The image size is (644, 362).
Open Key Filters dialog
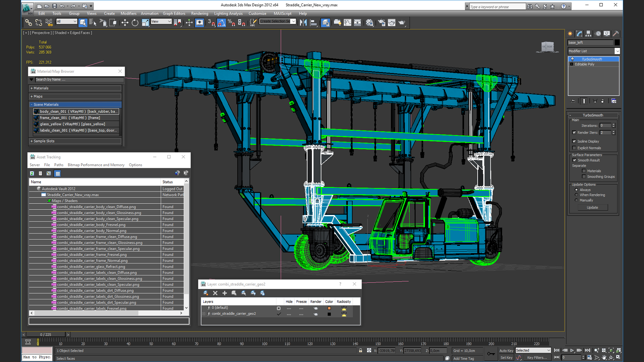click(x=537, y=358)
